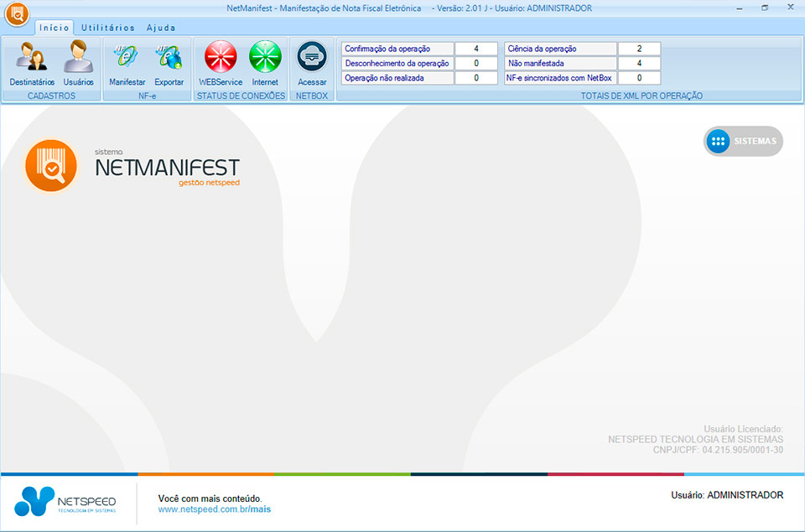Screen dimensions: 805x532
Task: Click the Netspeed logo in the footer
Action: [65, 501]
